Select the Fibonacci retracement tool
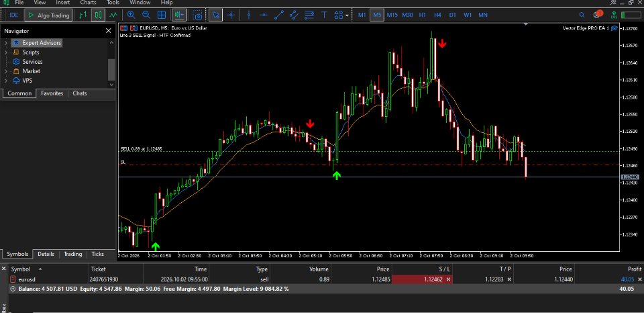The height and width of the screenshot is (313, 644). coord(309,15)
